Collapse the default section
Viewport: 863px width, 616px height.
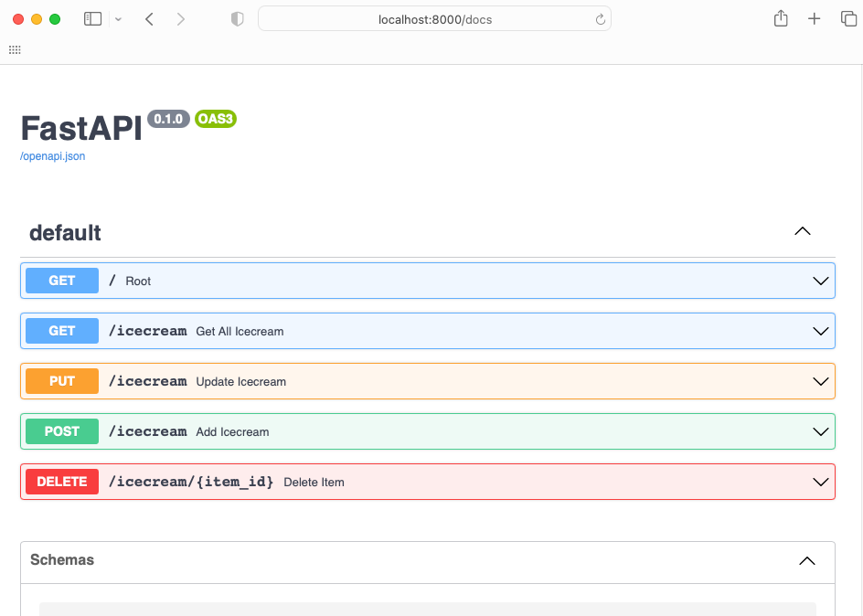[x=803, y=231]
